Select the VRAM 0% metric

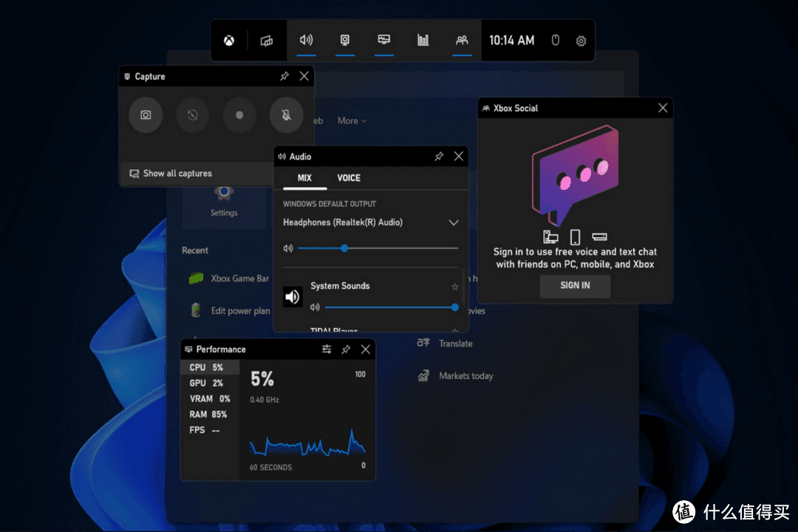[210, 398]
